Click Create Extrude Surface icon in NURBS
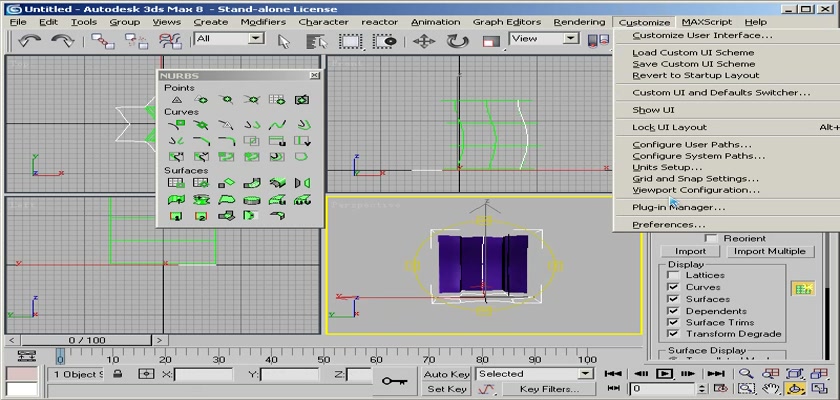Screen dimensions: 840x400 point(176,200)
